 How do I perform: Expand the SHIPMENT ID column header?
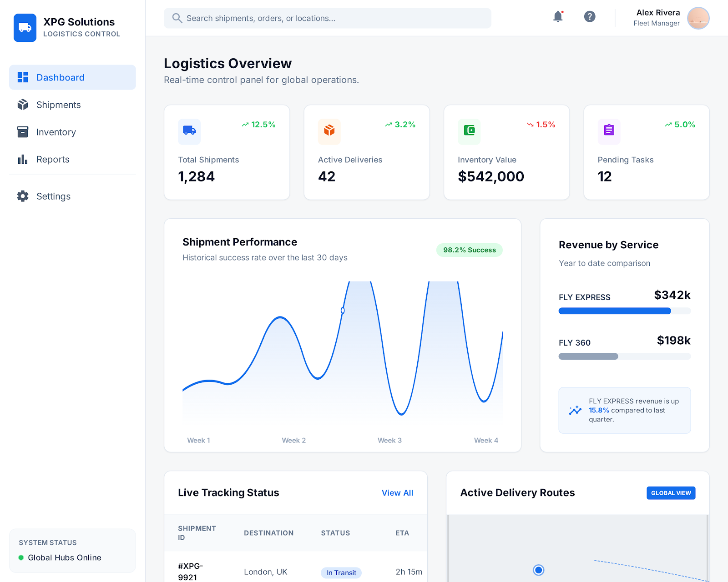(197, 532)
